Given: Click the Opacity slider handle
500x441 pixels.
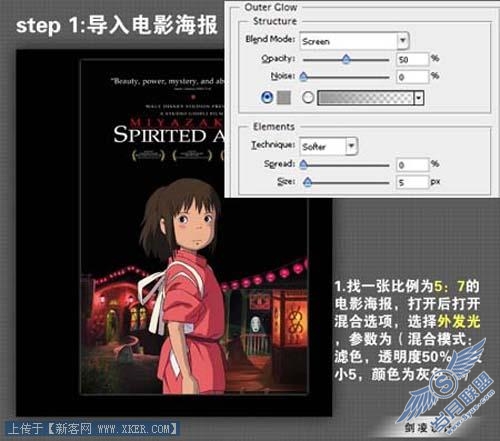Looking at the screenshot, I should pos(347,59).
